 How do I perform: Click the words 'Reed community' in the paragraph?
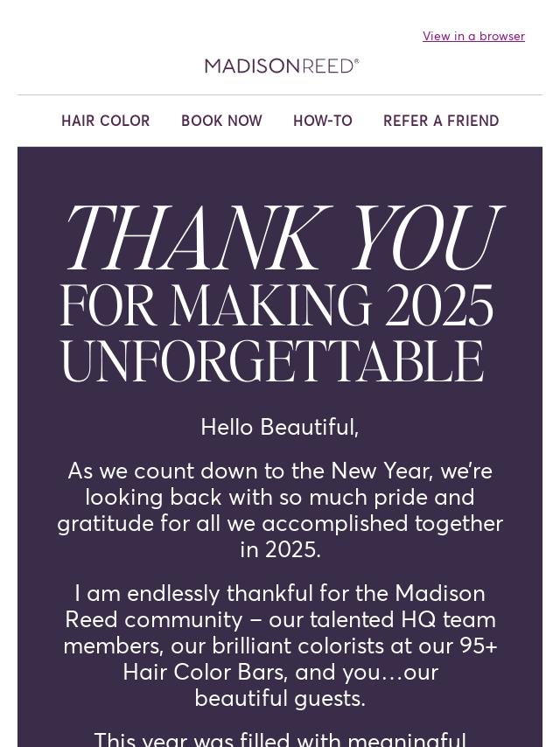(x=153, y=619)
